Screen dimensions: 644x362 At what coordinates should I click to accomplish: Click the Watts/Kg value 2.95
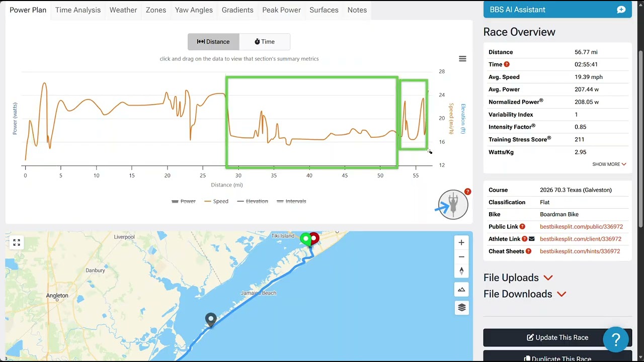click(x=581, y=152)
